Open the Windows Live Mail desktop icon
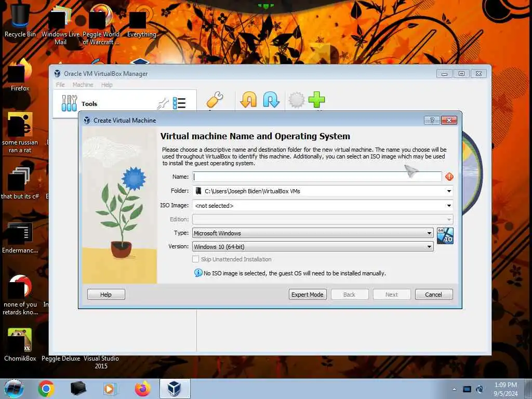The height and width of the screenshot is (399, 532). pos(60,24)
